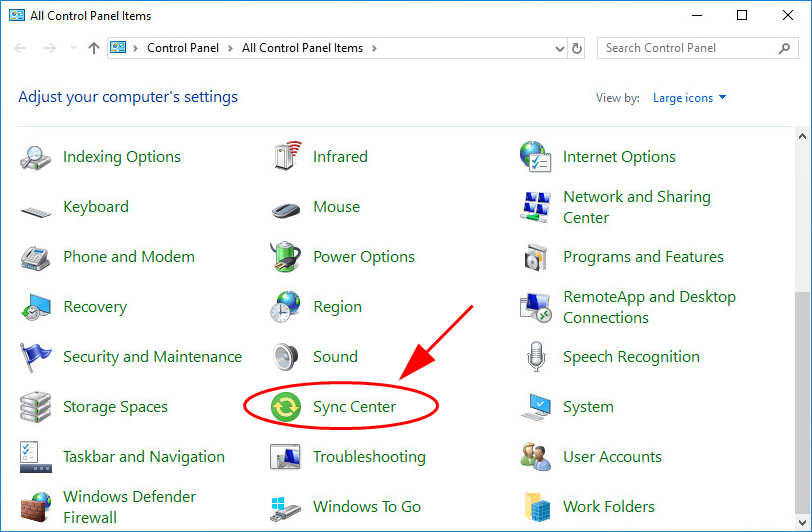Open the Troubleshooting link text
This screenshot has width=812, height=532.
coord(369,457)
